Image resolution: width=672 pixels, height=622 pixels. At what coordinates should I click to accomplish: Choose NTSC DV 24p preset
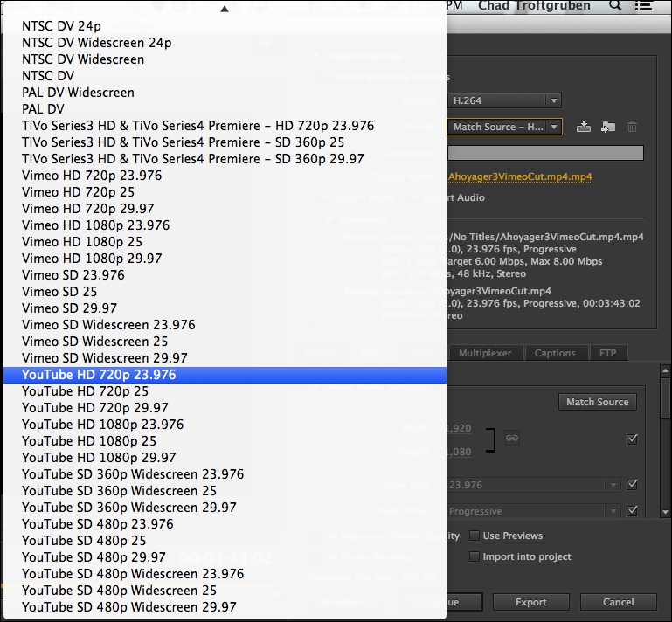tap(225, 26)
